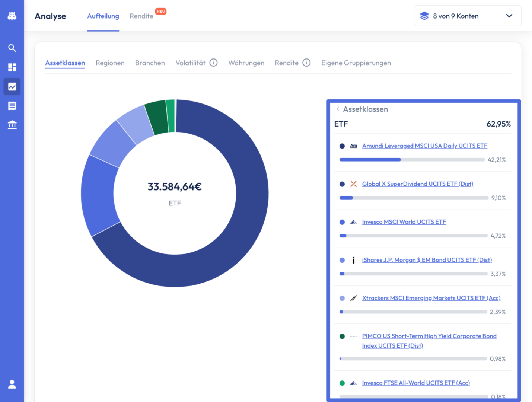Click the dark blue color dot beside Amundi
Image resolution: width=532 pixels, height=402 pixels.
342,146
